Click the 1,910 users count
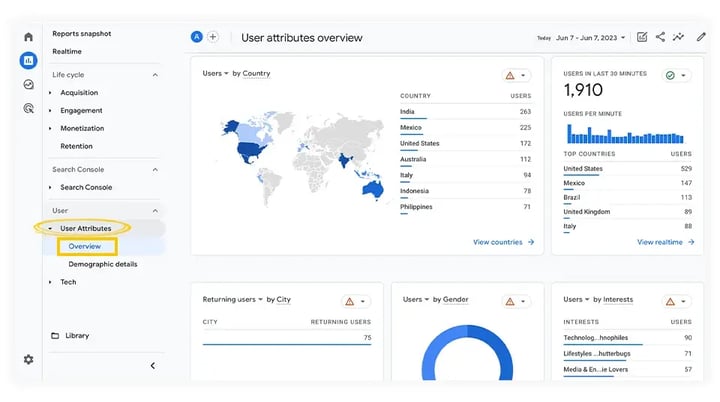 pos(583,90)
